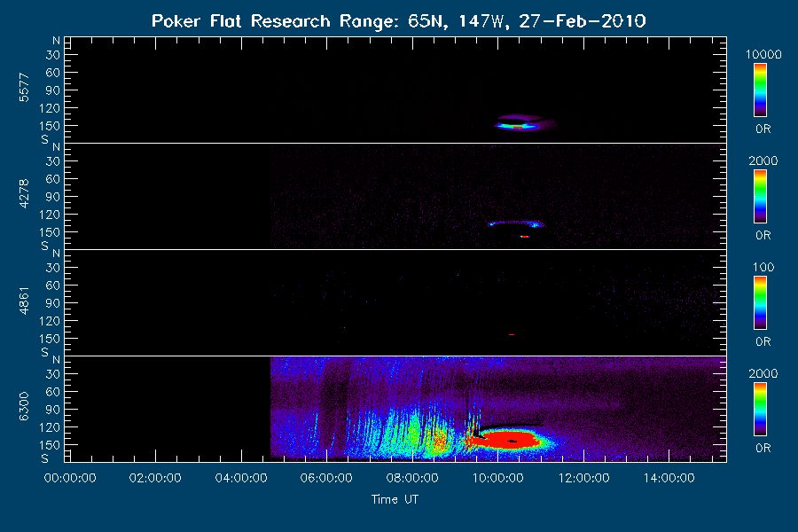Click the 0R label under the 5577 color bar

(763, 129)
